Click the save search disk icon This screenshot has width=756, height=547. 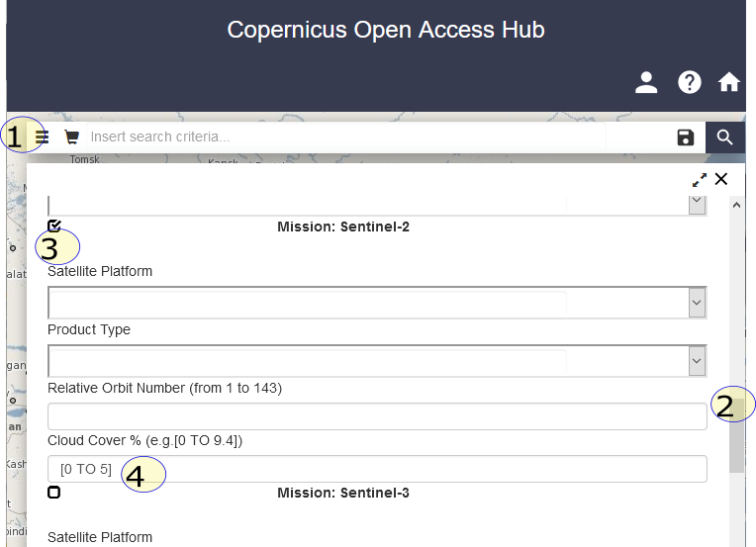pyautogui.click(x=686, y=137)
